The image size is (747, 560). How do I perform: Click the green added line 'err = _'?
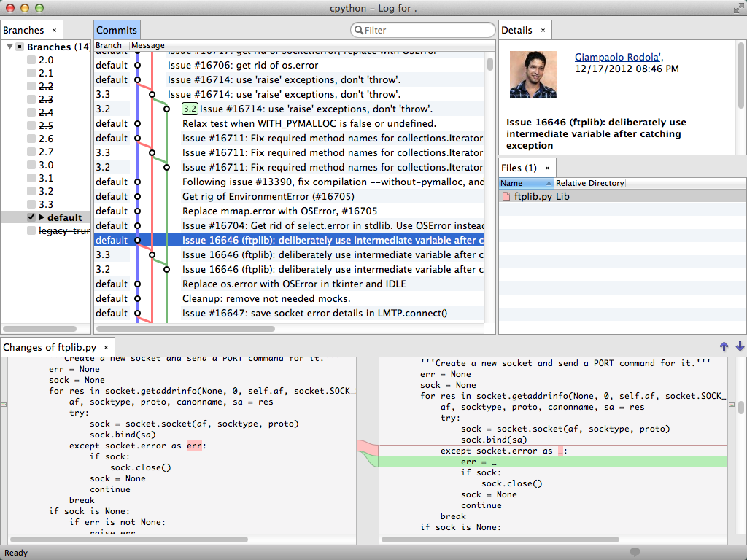[553, 462]
